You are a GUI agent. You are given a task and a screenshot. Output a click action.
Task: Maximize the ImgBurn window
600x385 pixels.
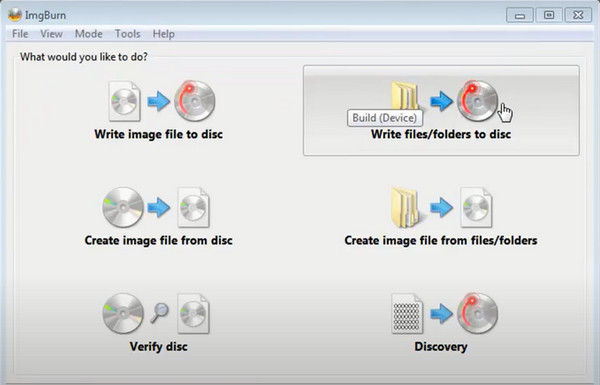pyautogui.click(x=549, y=15)
